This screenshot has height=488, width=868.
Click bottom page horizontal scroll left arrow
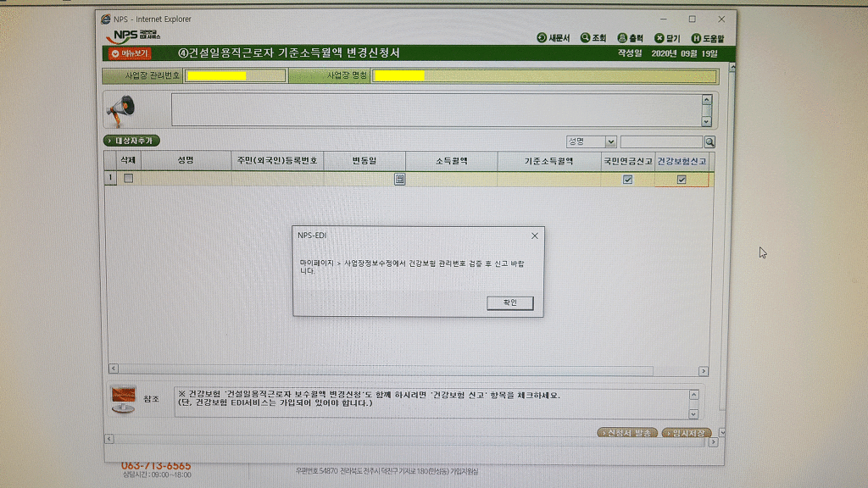point(109,439)
